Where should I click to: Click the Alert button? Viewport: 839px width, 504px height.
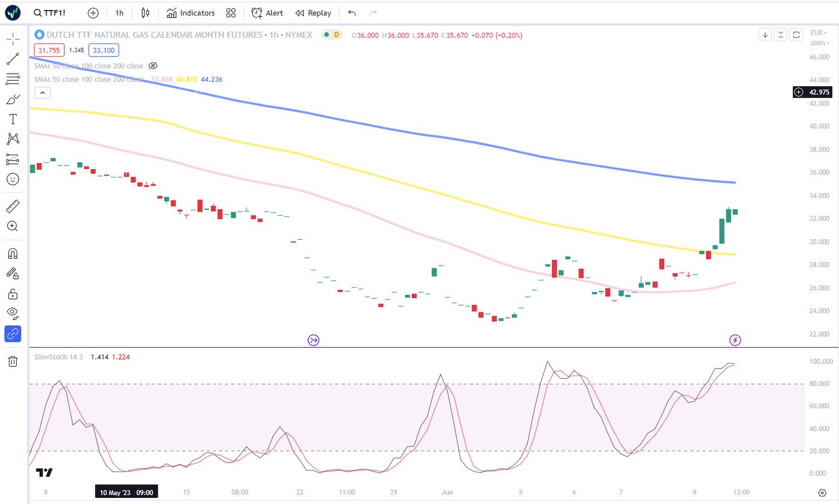click(267, 13)
